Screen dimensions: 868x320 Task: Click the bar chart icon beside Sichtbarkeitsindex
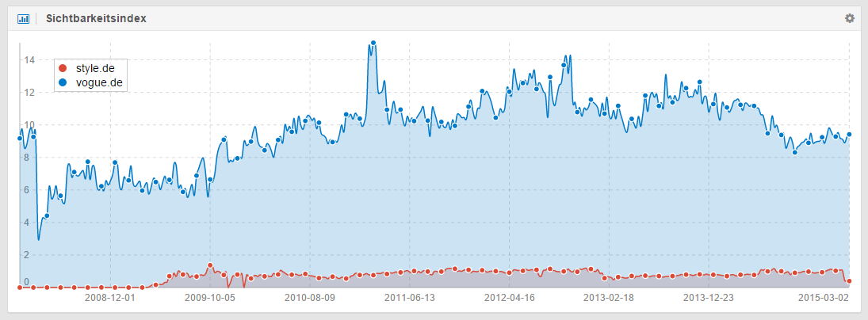pyautogui.click(x=23, y=18)
